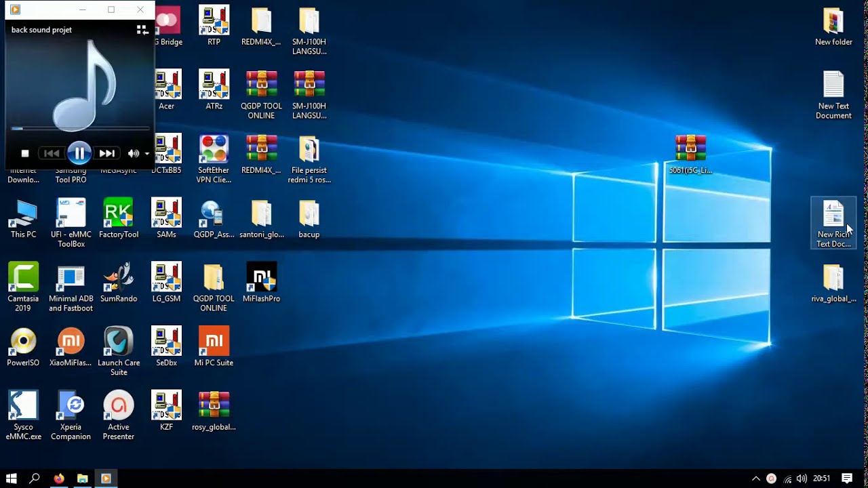Select the LG_GSM shortcut
Screen dimensions: 868x488
(x=166, y=283)
